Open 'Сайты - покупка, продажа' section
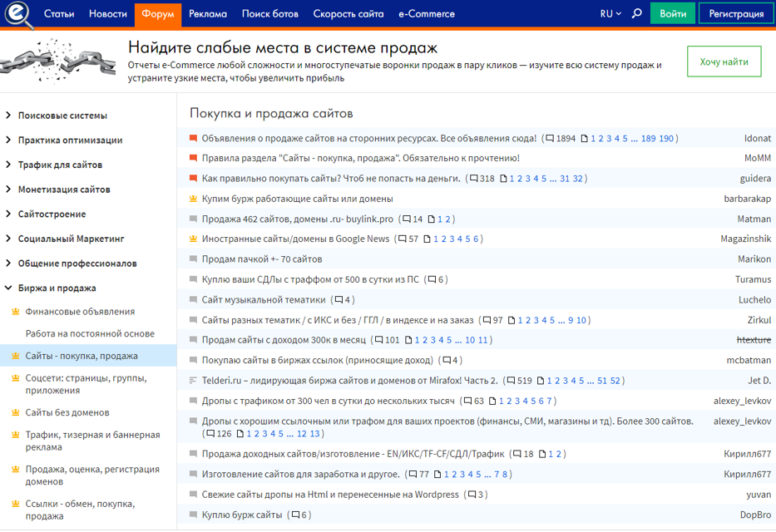776x532 pixels. click(82, 356)
